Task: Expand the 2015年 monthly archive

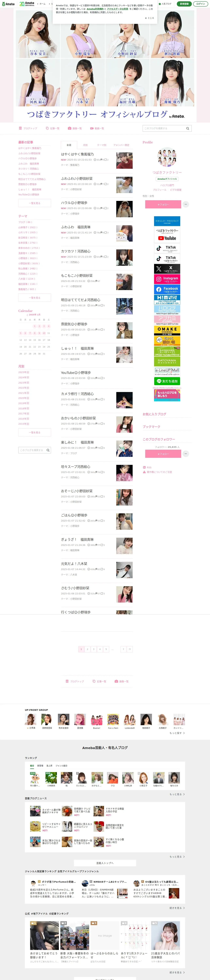Action: coord(24,424)
